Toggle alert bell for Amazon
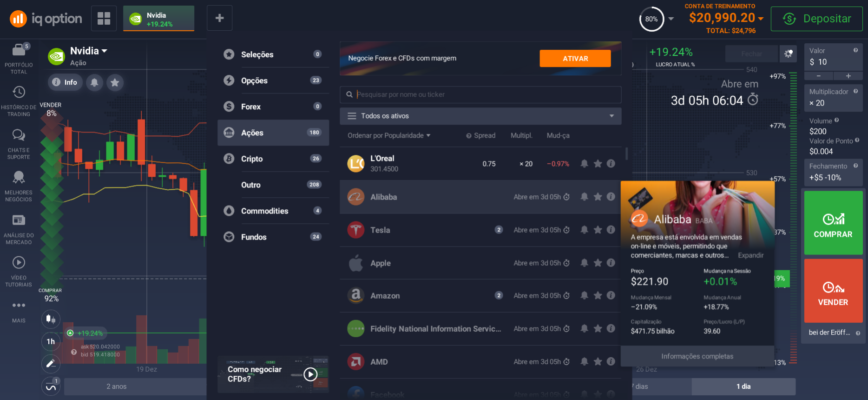The height and width of the screenshot is (400, 868). coord(585,295)
